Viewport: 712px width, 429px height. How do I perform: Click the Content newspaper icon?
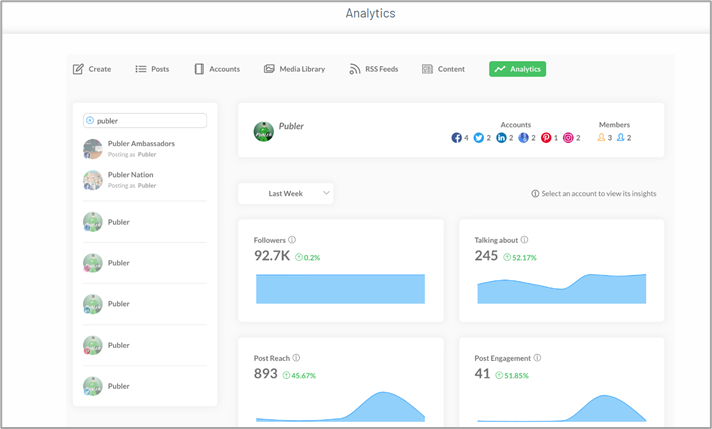[427, 69]
